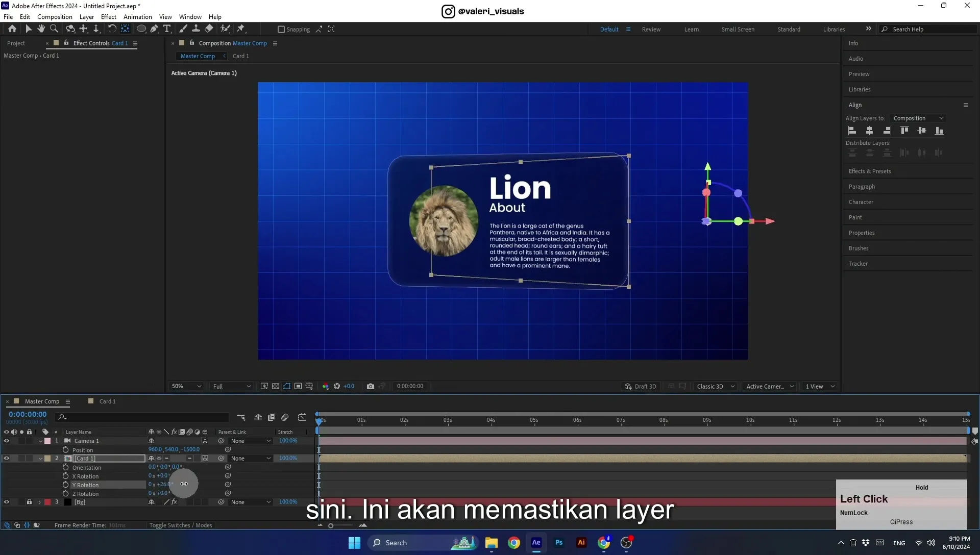Viewport: 980px width, 555px height.
Task: Open the Effects & Presets panel
Action: pyautogui.click(x=870, y=171)
